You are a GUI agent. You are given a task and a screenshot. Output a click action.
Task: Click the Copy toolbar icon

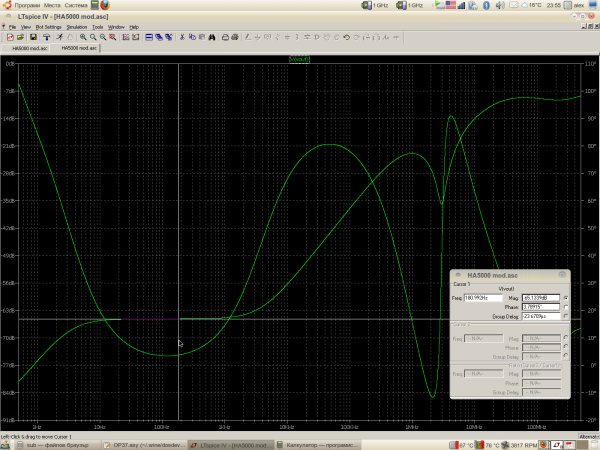click(192, 37)
